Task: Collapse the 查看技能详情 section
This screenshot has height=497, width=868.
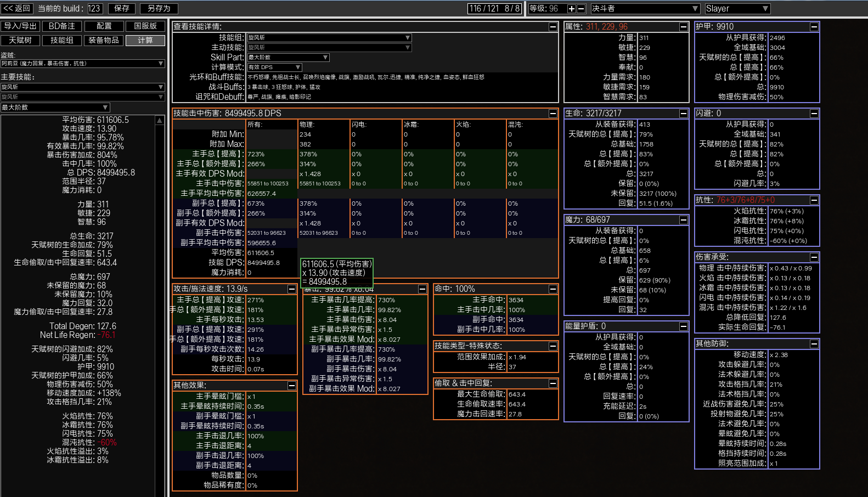Action: tap(553, 27)
